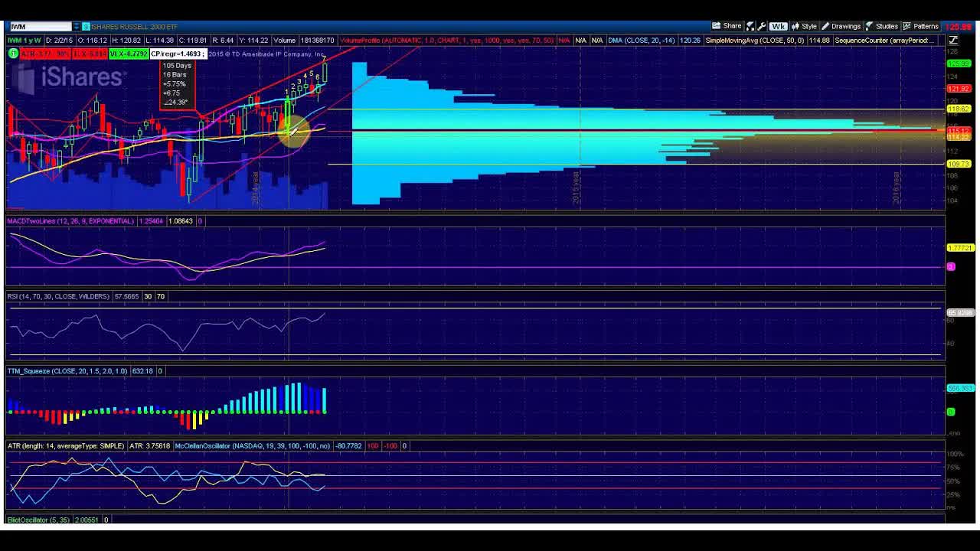Open the Drawings menu
The image size is (980, 551).
pyautogui.click(x=841, y=26)
